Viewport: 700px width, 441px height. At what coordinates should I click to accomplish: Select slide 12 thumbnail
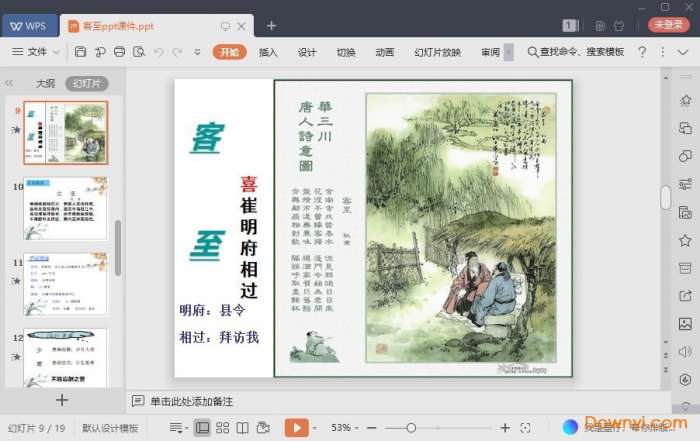pyautogui.click(x=66, y=358)
